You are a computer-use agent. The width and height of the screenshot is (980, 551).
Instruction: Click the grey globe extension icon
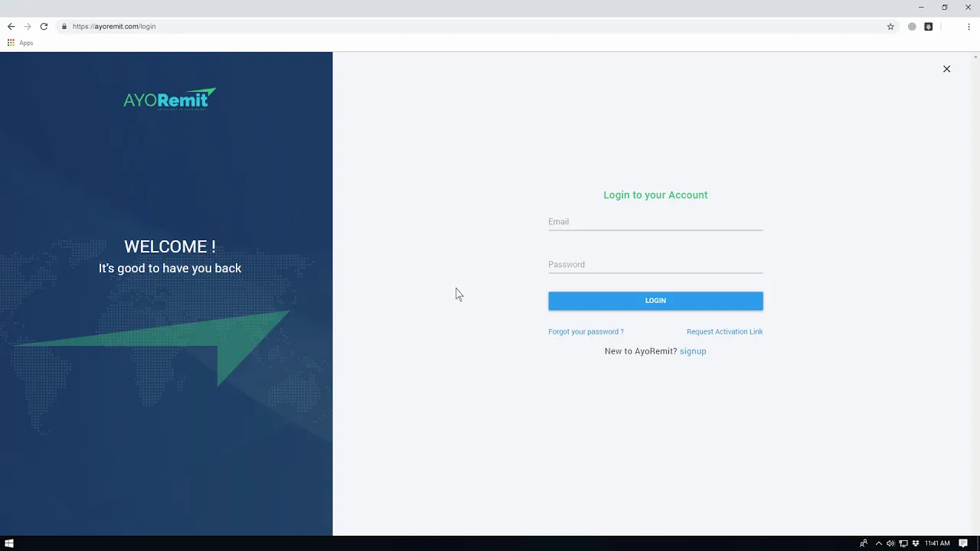pyautogui.click(x=912, y=26)
